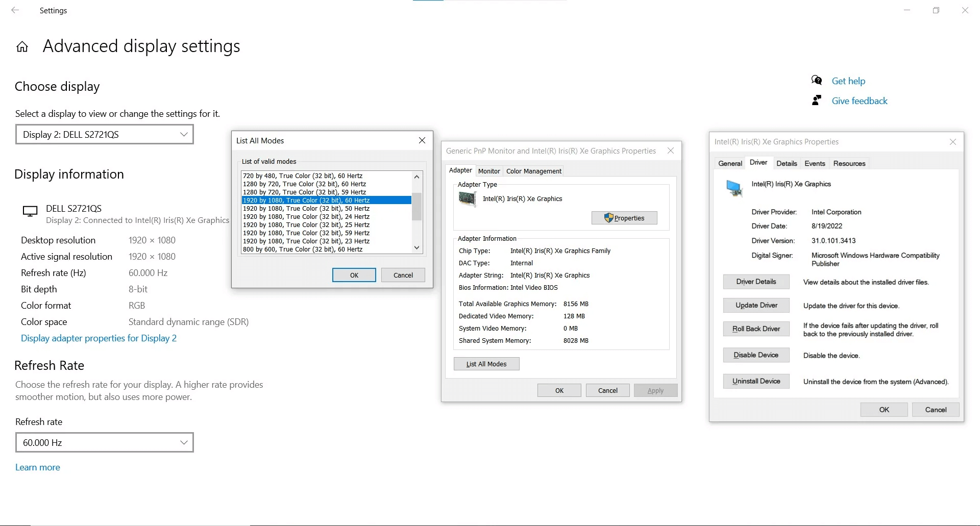Click Uninstall Device
Screen dimensions: 980x526
point(756,381)
